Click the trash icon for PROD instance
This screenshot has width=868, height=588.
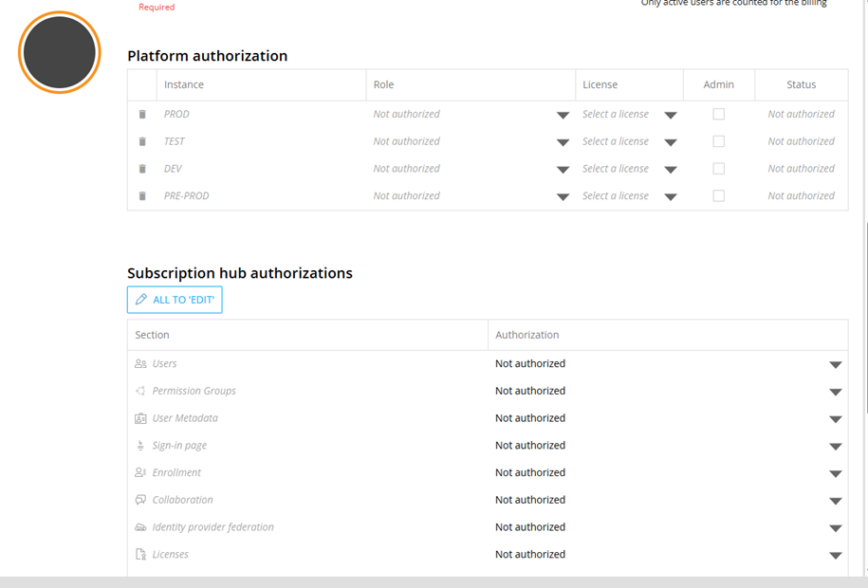(142, 115)
